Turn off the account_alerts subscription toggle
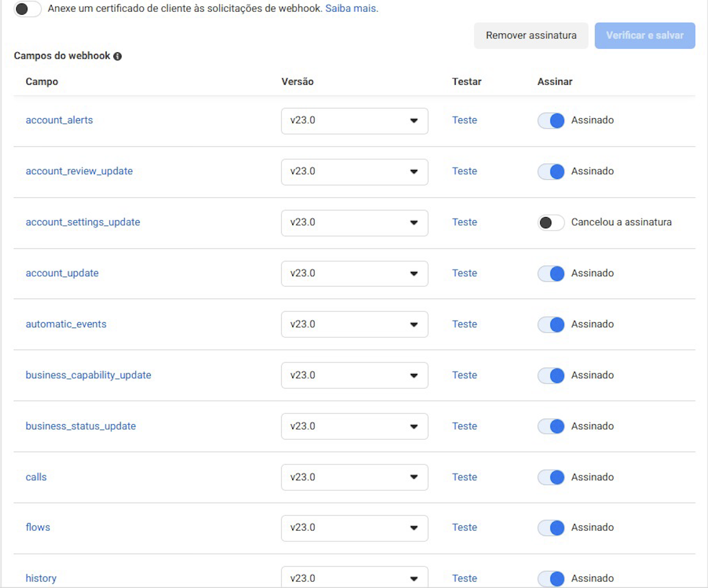The width and height of the screenshot is (708, 588). pyautogui.click(x=551, y=121)
